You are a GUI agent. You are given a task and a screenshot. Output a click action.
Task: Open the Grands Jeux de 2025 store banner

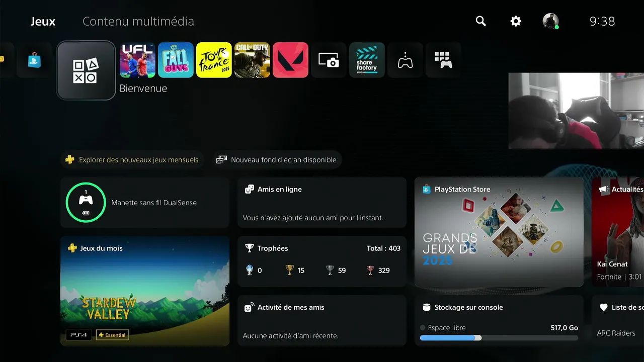click(499, 232)
